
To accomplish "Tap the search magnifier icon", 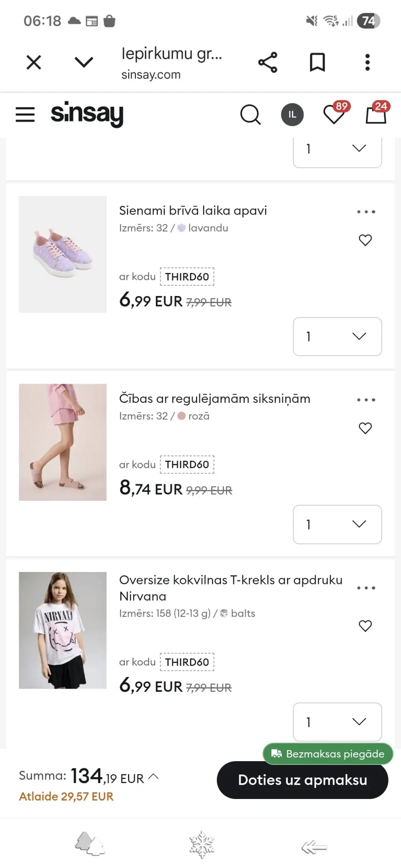I will (x=250, y=114).
